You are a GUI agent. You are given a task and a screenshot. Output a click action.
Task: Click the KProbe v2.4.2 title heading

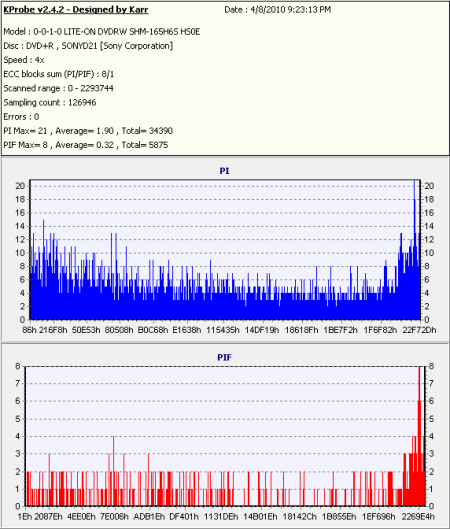[x=76, y=9]
